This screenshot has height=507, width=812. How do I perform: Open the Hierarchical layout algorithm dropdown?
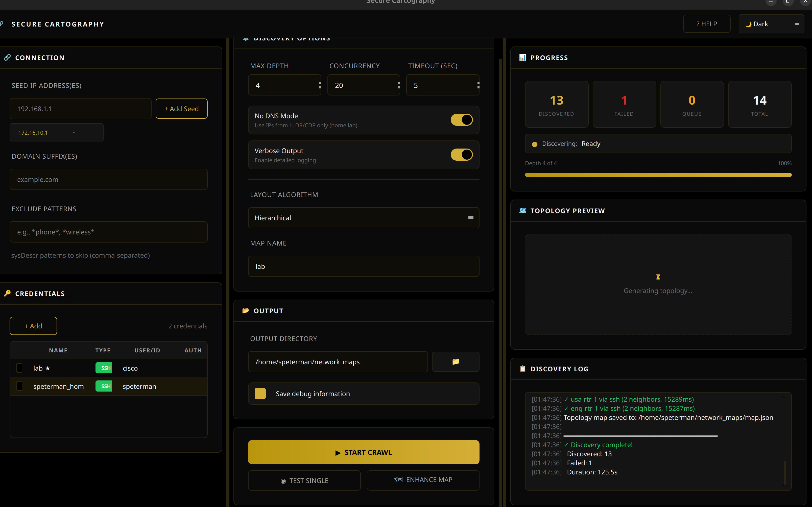[x=363, y=218]
